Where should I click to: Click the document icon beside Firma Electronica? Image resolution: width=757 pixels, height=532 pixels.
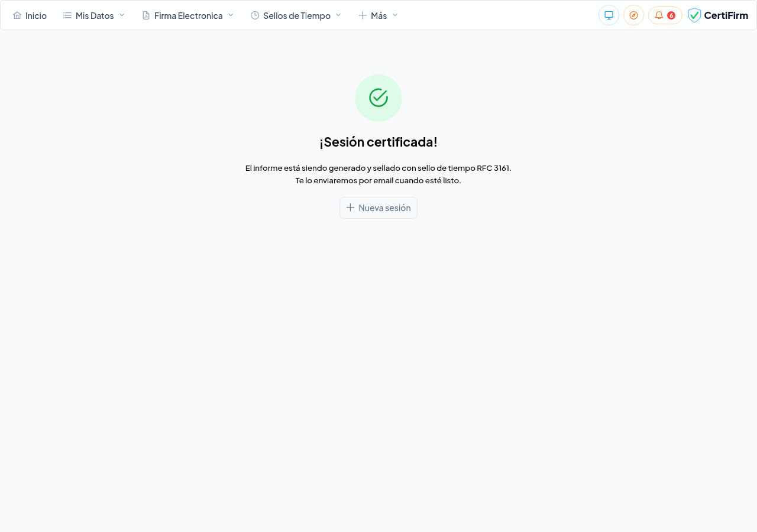[x=146, y=15]
